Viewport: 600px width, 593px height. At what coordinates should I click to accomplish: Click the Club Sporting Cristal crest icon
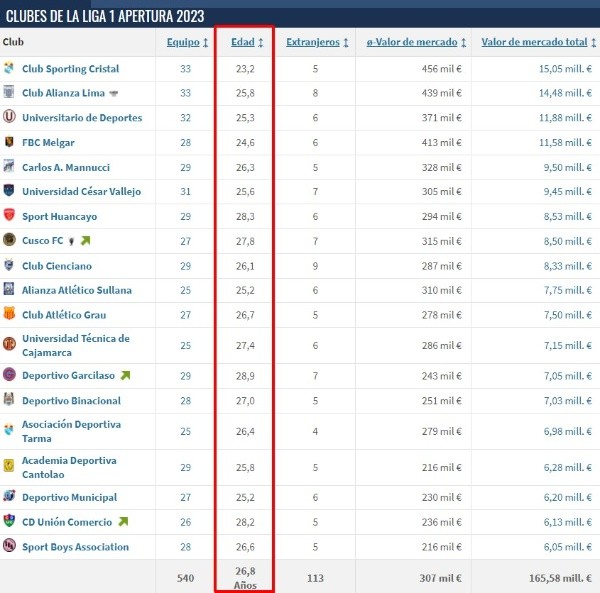[x=9, y=69]
